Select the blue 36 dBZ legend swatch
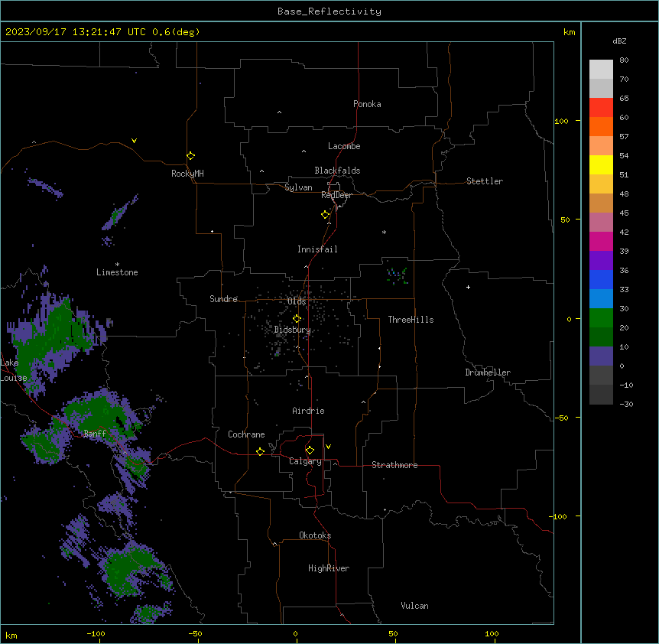Image resolution: width=659 pixels, height=644 pixels. [x=601, y=279]
